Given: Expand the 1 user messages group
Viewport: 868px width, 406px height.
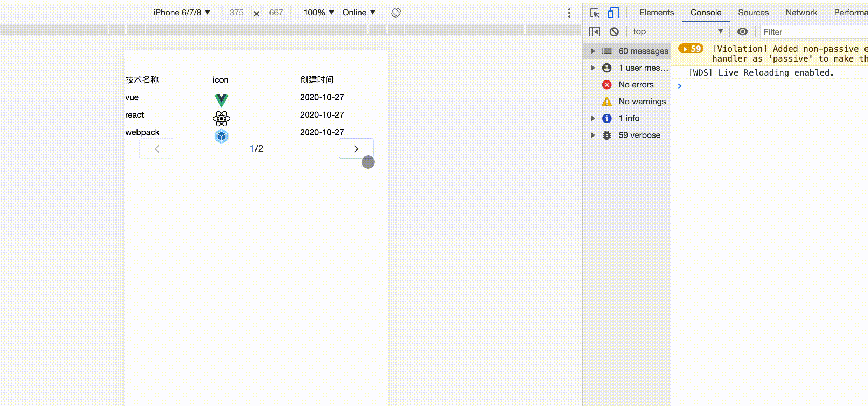Looking at the screenshot, I should [593, 68].
